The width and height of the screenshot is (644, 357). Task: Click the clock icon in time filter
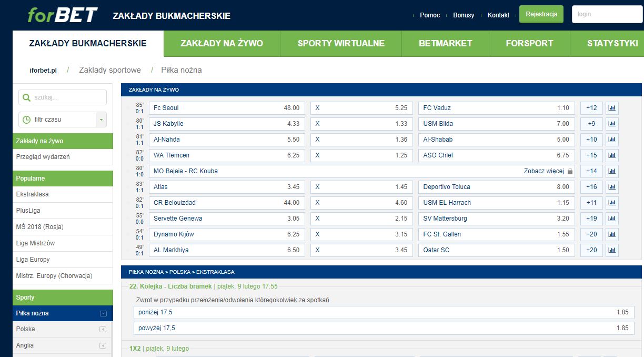[x=26, y=120]
